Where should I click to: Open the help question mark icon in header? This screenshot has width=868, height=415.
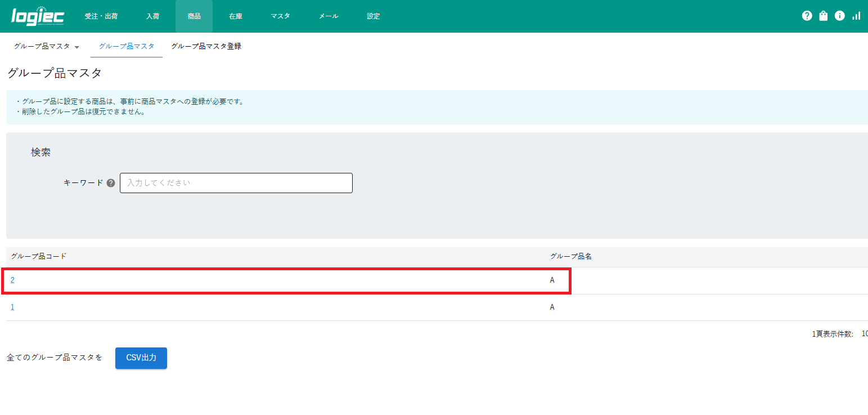[x=807, y=16]
